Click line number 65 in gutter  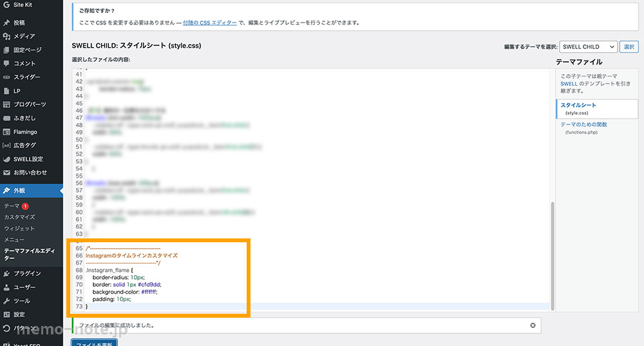(x=79, y=248)
